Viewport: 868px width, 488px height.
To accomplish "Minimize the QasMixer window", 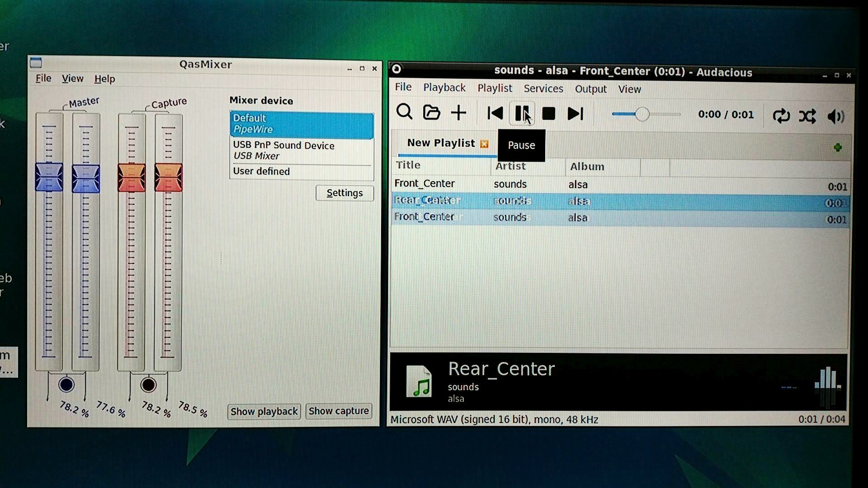I will tap(349, 69).
